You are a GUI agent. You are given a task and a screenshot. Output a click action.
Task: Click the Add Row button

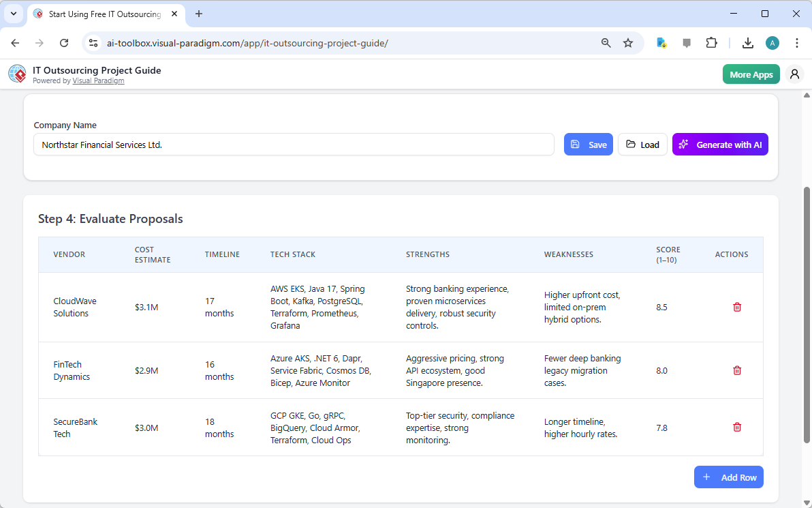point(728,477)
